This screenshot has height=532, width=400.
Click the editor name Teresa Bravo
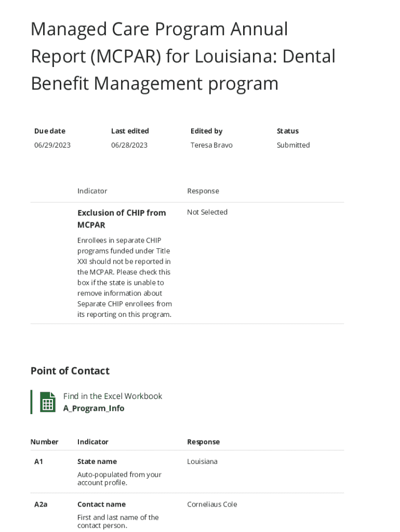[x=211, y=145]
